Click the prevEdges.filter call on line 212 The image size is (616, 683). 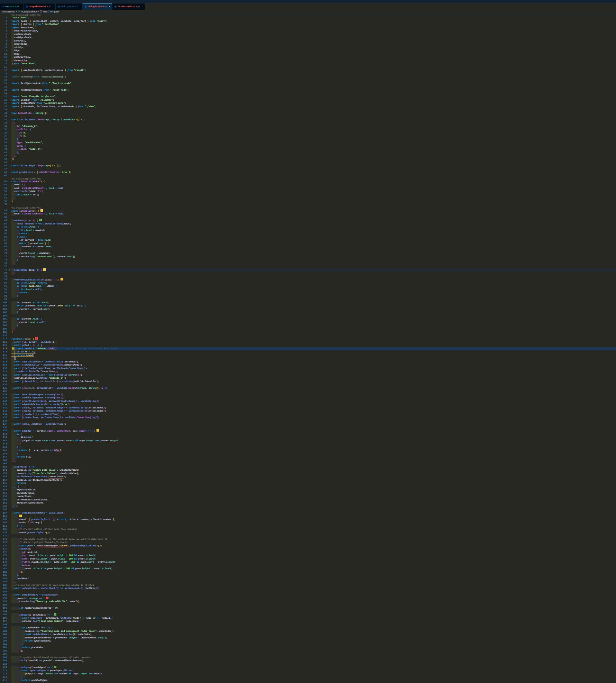pos(61,671)
